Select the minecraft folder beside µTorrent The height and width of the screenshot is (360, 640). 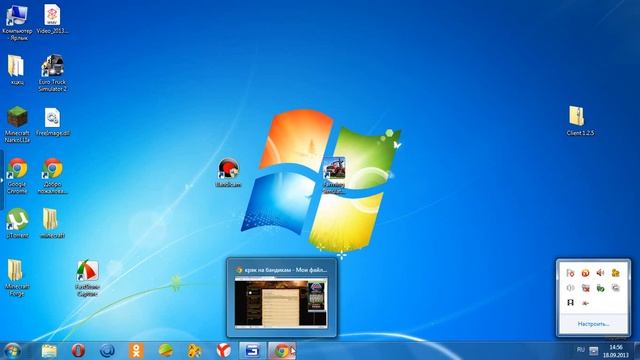(52, 223)
